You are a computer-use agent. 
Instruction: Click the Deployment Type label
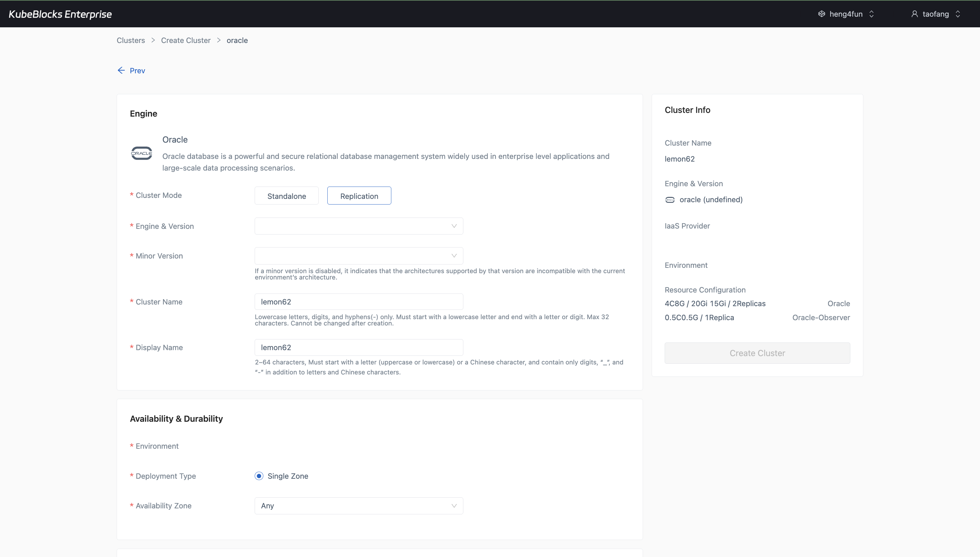point(166,476)
